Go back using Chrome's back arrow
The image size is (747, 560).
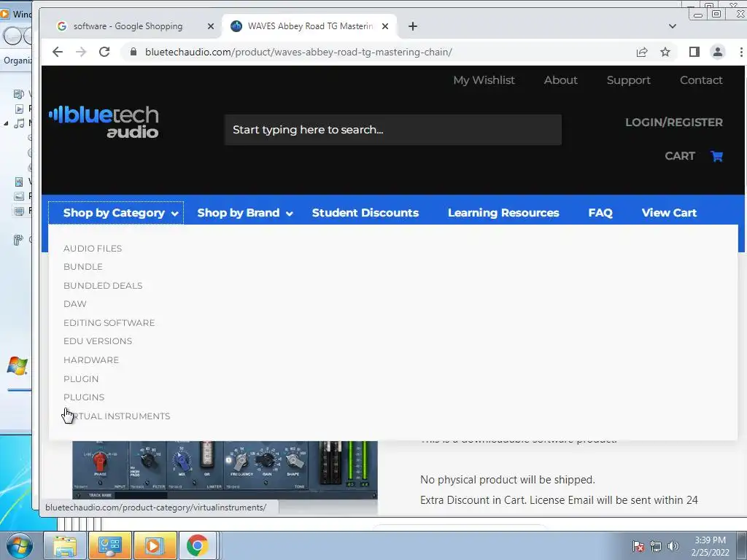pyautogui.click(x=58, y=52)
